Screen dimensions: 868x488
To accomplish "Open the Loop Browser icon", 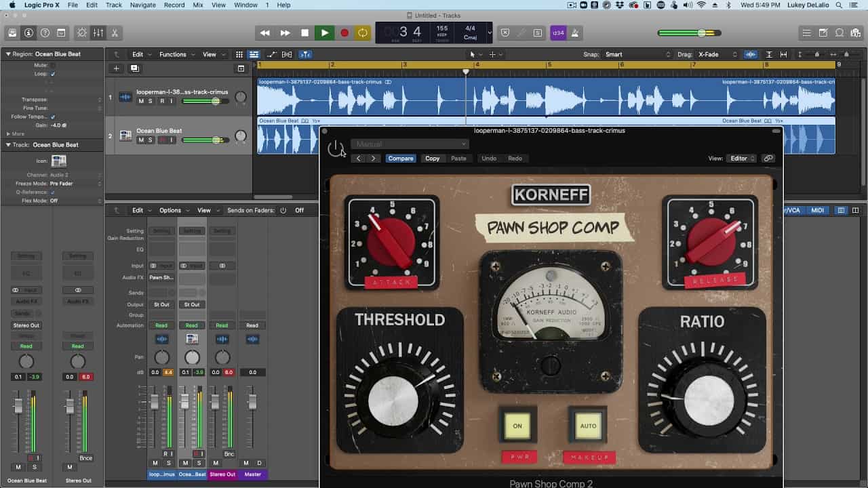I will 839,33.
